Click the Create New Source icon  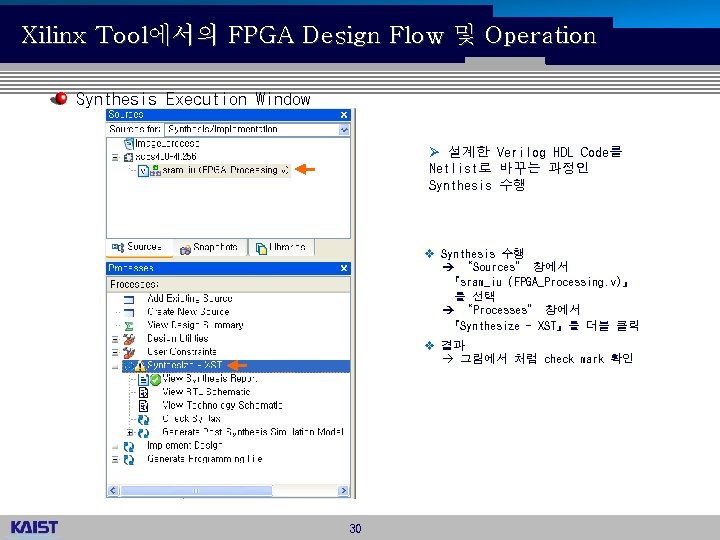[x=129, y=313]
